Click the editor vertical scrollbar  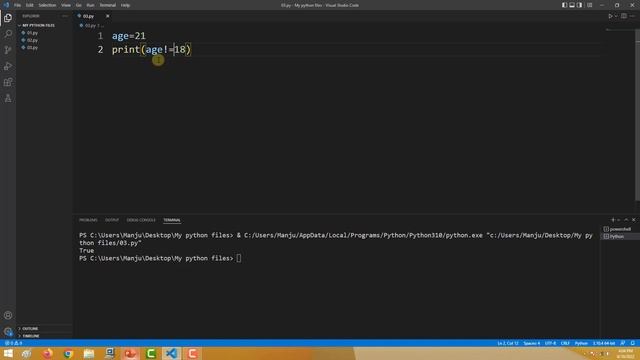pyautogui.click(x=637, y=116)
